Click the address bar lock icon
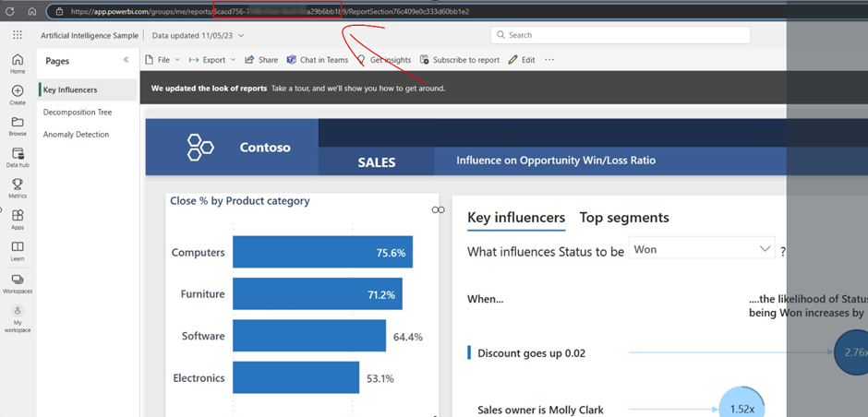Screen dimensions: 868x417 pyautogui.click(x=59, y=11)
